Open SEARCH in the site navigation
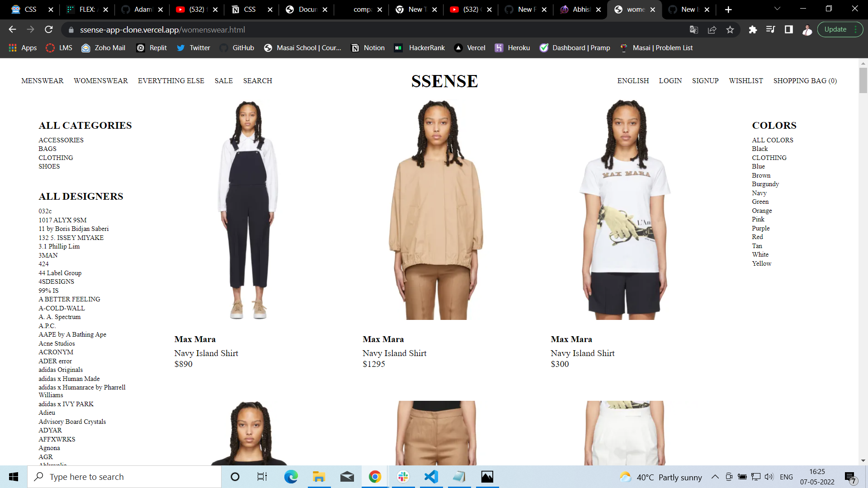The width and height of the screenshot is (868, 488). click(258, 81)
